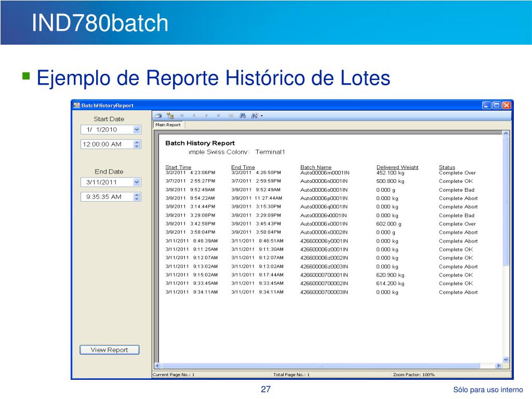Click batch name Auto00006m0001IN

325,172
